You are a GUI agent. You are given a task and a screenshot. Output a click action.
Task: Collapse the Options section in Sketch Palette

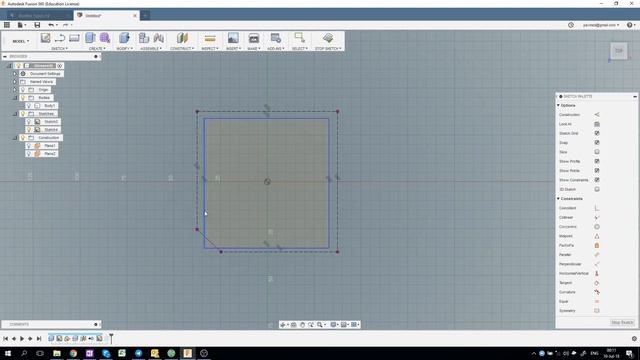558,105
